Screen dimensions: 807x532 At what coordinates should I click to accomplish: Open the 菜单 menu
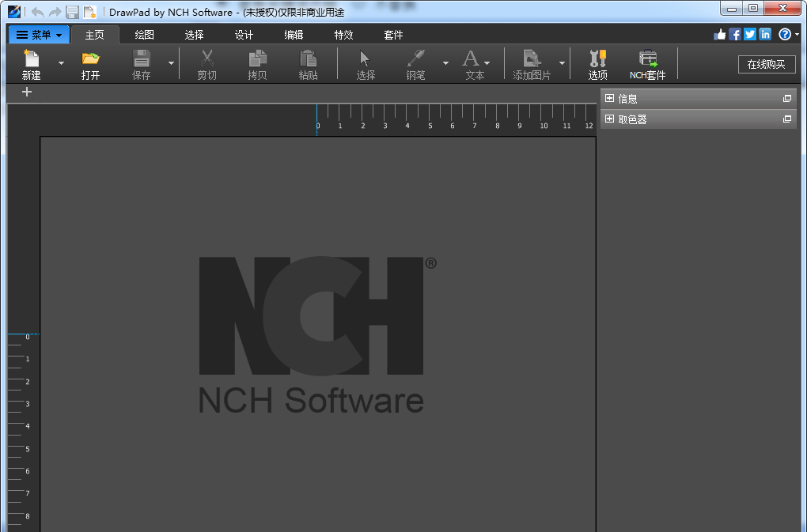[x=37, y=34]
